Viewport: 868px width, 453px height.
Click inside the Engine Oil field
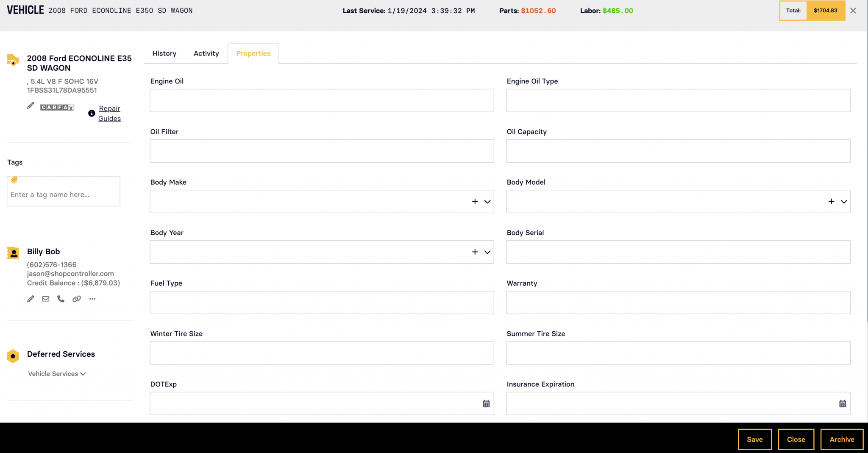point(322,100)
